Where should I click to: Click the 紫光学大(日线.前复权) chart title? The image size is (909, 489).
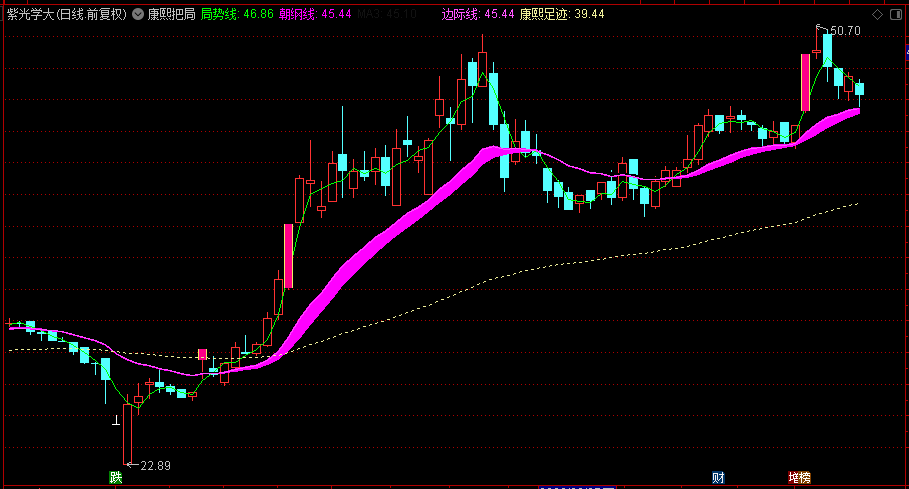[66, 14]
